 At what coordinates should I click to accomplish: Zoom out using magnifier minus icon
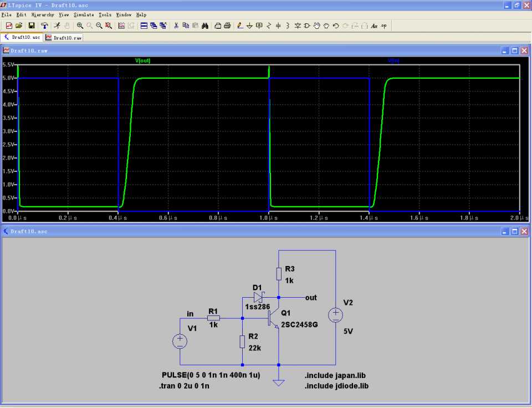pos(99,26)
